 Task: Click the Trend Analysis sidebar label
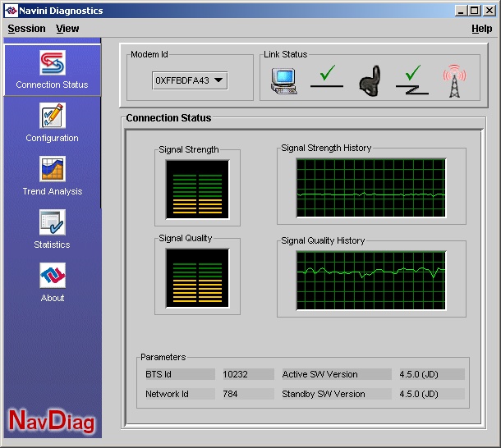point(53,191)
